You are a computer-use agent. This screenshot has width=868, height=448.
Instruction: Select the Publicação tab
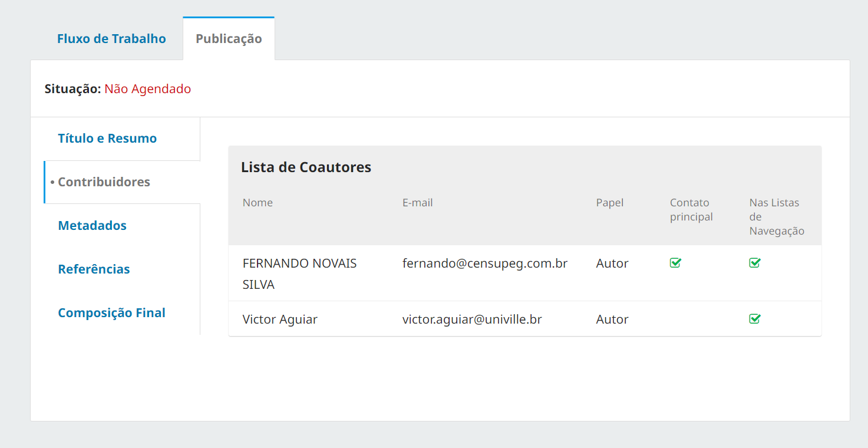click(x=229, y=39)
